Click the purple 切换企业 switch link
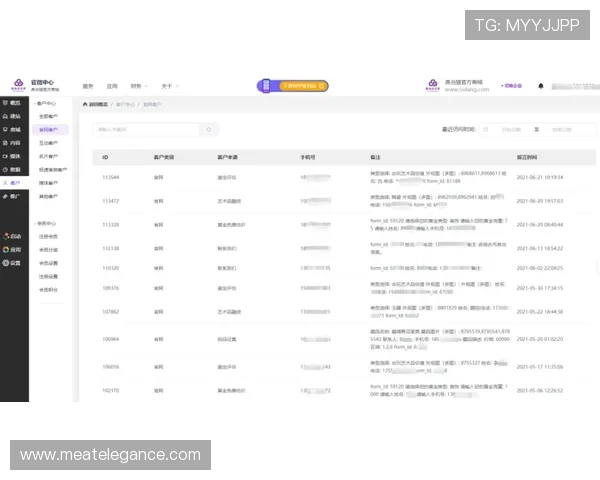This screenshot has height=480, width=600. (512, 86)
